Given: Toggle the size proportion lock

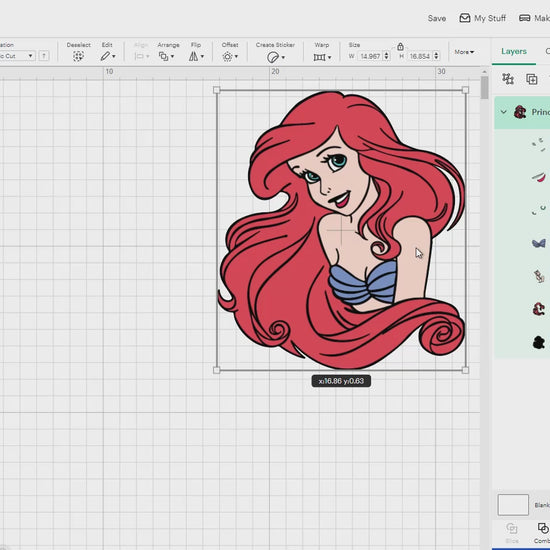Looking at the screenshot, I should (x=400, y=46).
